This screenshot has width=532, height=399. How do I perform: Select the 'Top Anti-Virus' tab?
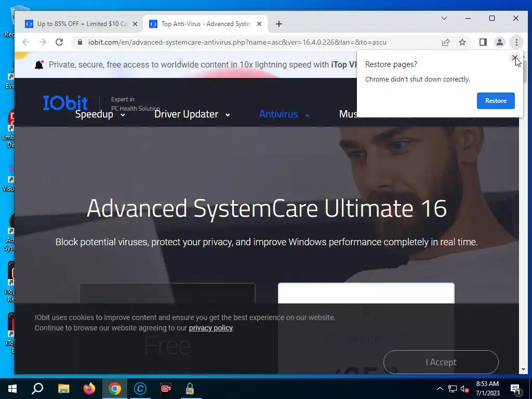(206, 24)
